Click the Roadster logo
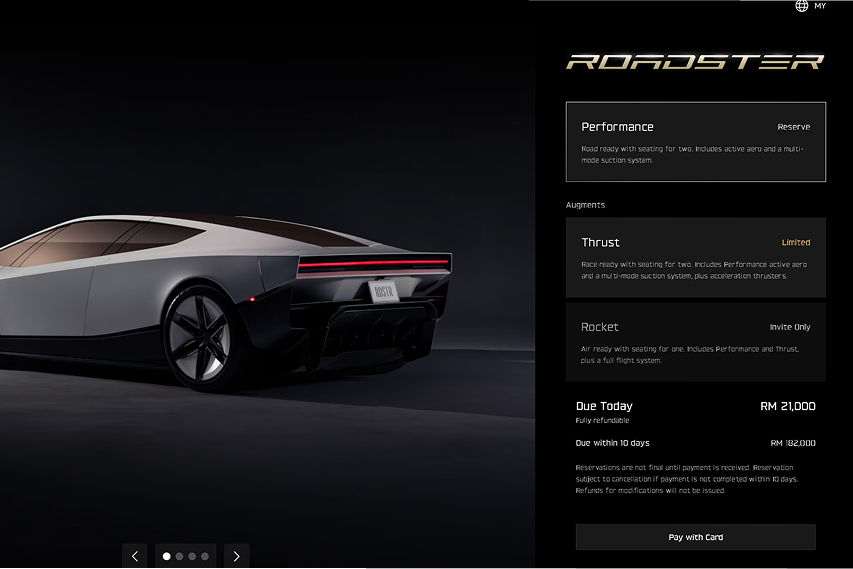 point(695,62)
